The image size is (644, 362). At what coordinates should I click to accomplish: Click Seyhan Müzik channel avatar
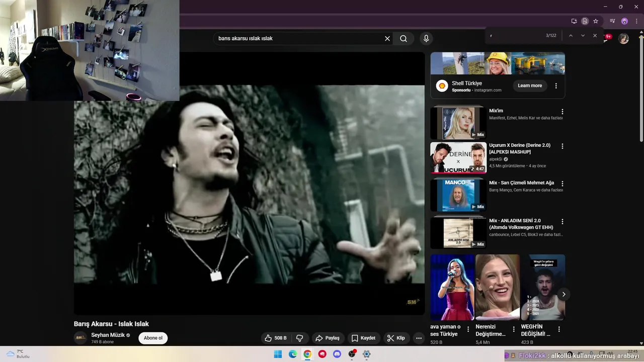80,338
